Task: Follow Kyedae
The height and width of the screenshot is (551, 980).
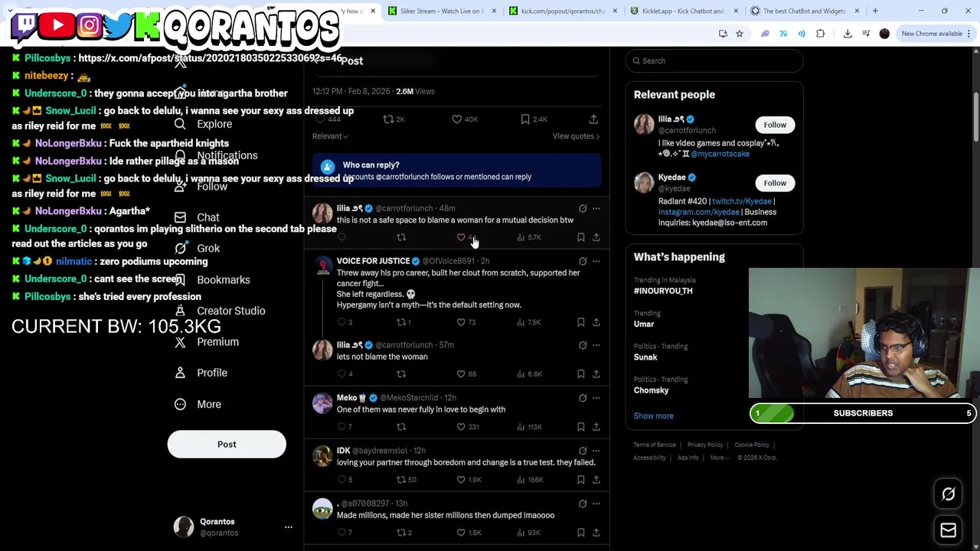Action: 775,183
